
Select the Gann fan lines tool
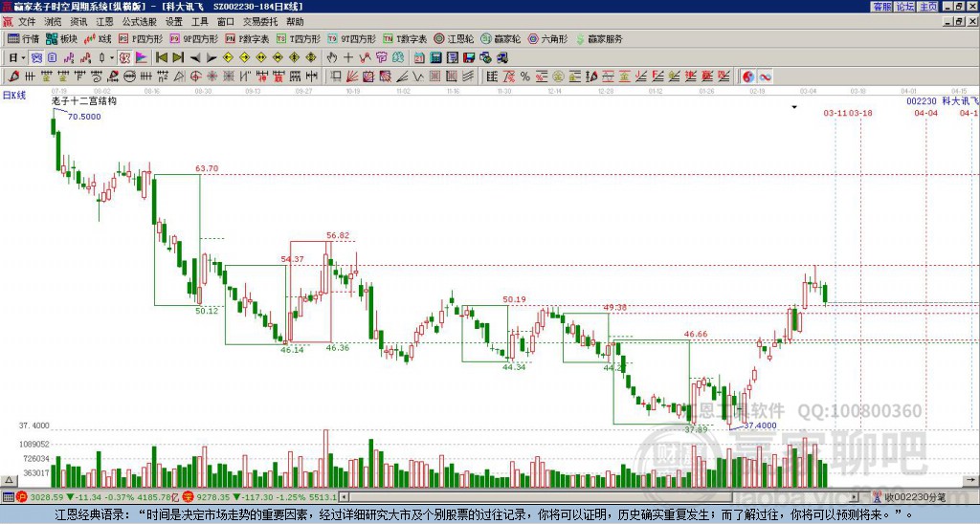coord(352,76)
